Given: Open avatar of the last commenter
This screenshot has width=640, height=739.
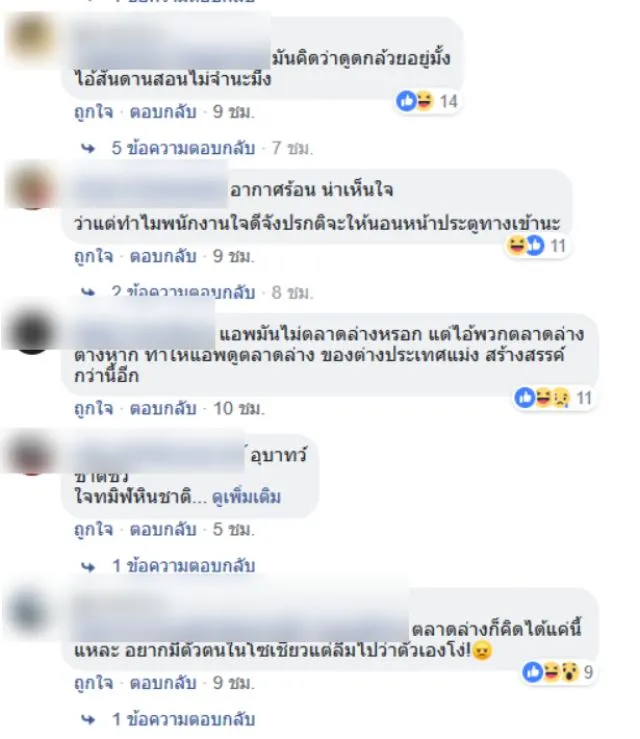Looking at the screenshot, I should click(31, 611).
